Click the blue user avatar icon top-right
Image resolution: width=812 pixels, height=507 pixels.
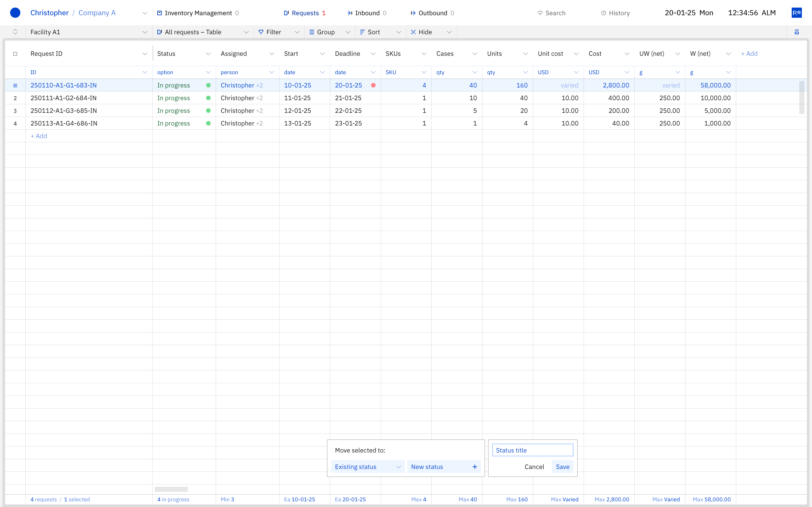coord(796,13)
